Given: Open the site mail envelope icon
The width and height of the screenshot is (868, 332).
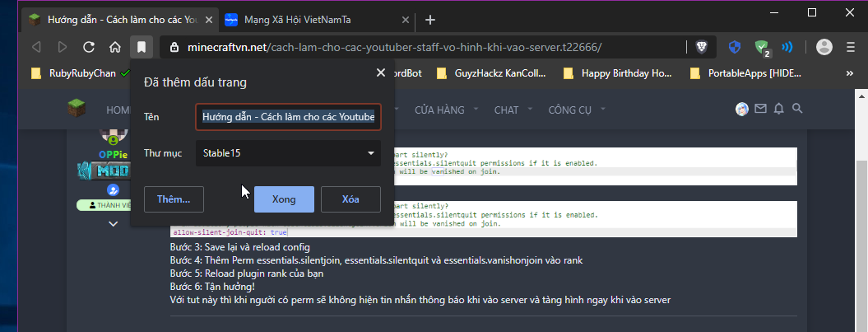Looking at the screenshot, I should [760, 110].
